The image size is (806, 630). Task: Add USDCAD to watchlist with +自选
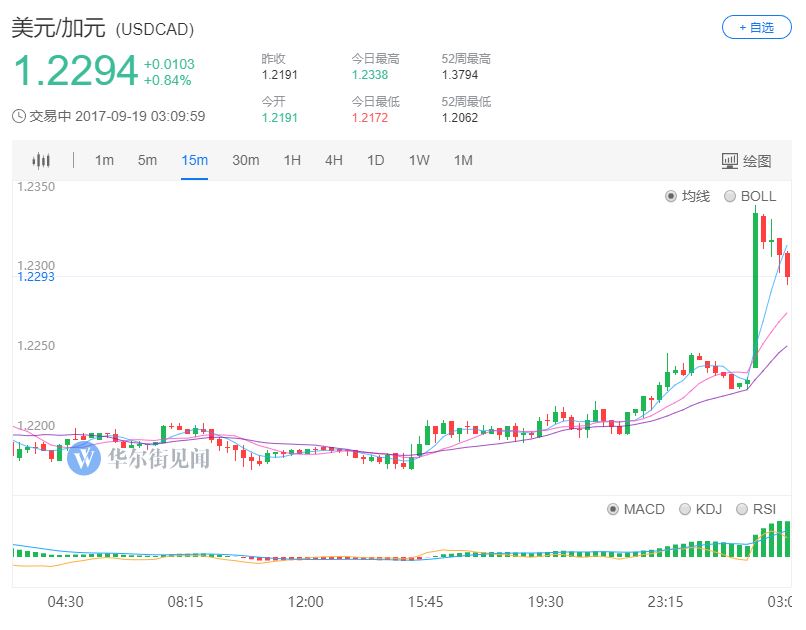pyautogui.click(x=756, y=27)
